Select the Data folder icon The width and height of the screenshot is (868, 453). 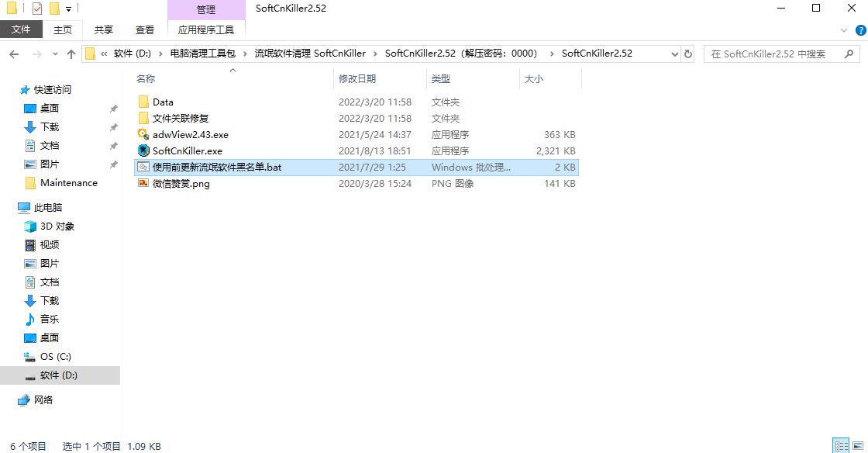[x=143, y=102]
